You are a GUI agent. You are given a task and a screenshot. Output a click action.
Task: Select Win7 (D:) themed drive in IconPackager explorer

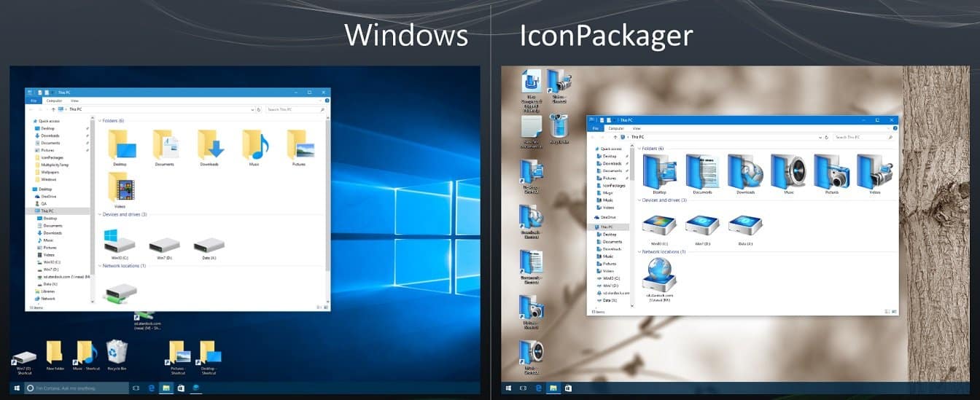point(702,227)
